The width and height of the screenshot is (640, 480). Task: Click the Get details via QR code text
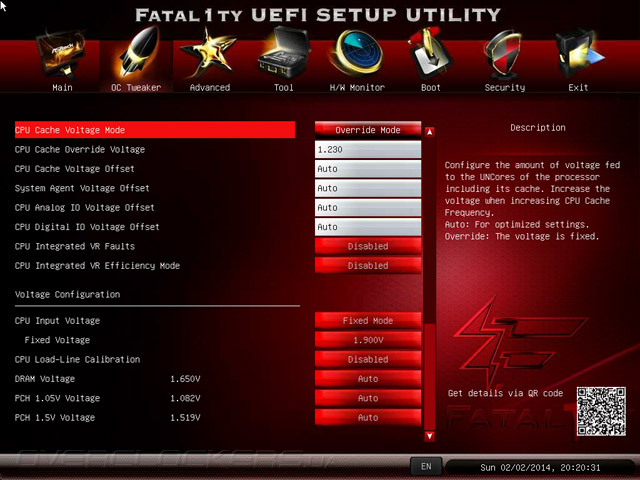tap(505, 393)
